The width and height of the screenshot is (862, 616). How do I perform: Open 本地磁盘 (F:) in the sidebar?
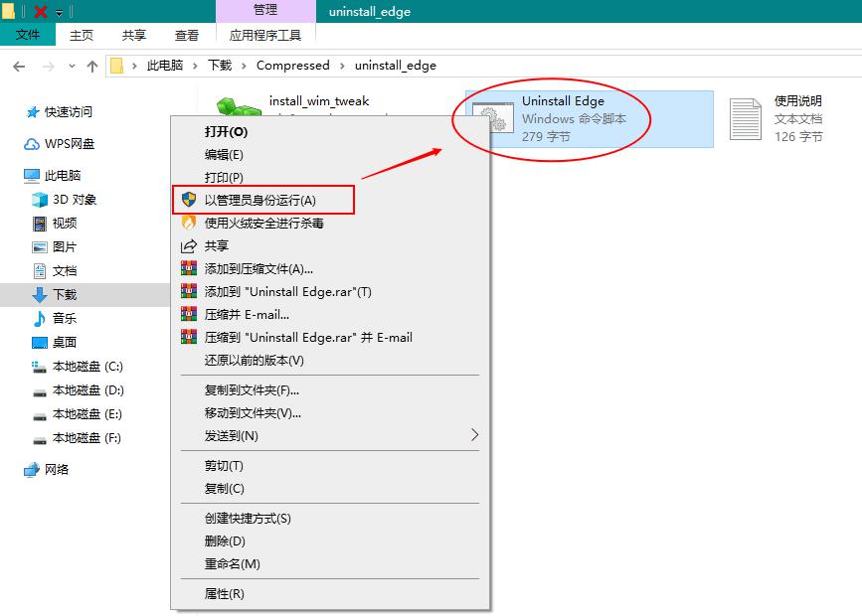point(86,438)
